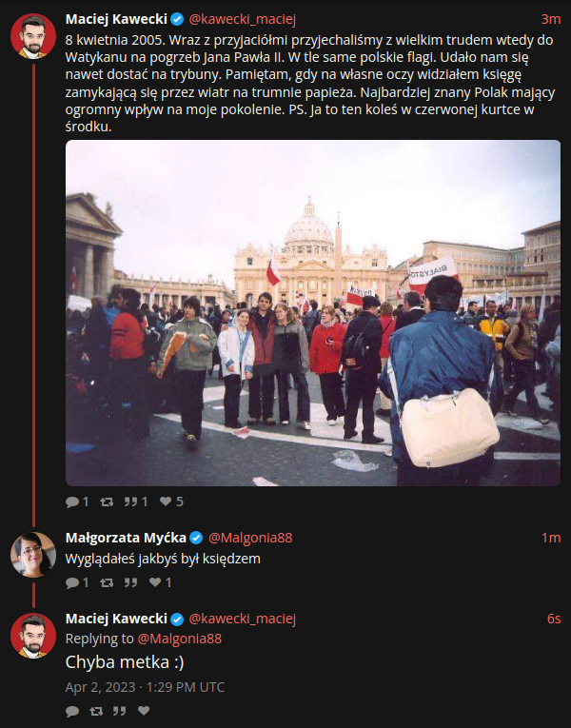Retweet the post with the Vatican photo
Image resolution: width=571 pixels, height=728 pixels.
[x=107, y=502]
